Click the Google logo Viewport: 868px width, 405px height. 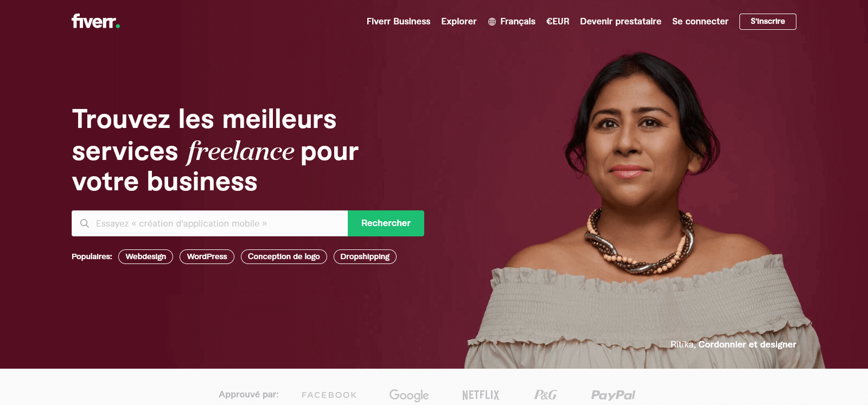click(x=409, y=395)
